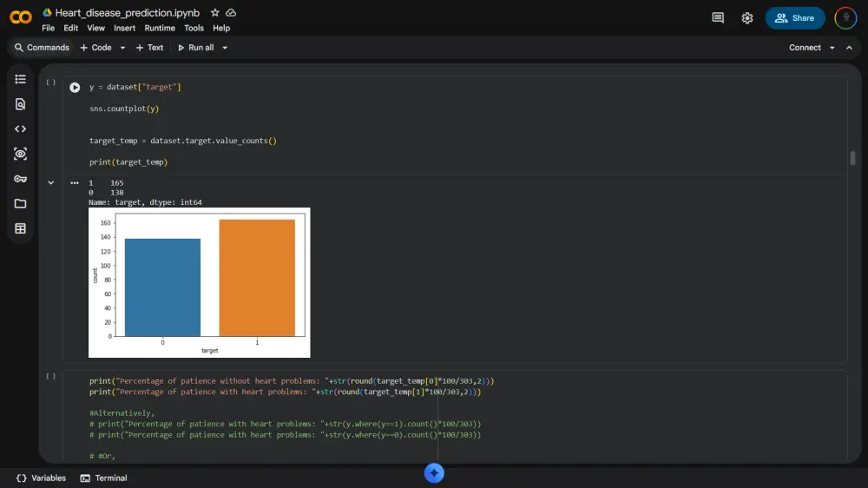Share the notebook

pos(795,17)
